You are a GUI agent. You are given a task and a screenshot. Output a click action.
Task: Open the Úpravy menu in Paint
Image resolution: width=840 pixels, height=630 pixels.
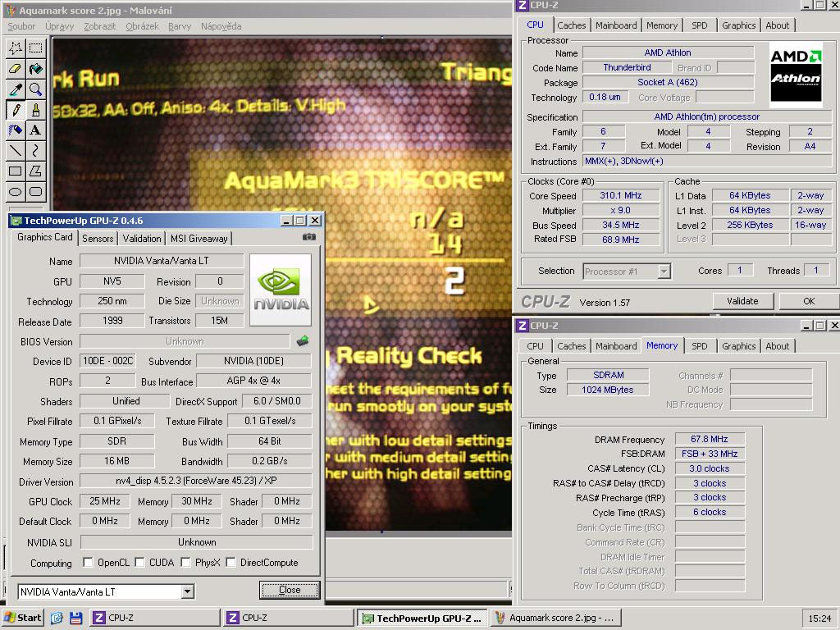(59, 26)
